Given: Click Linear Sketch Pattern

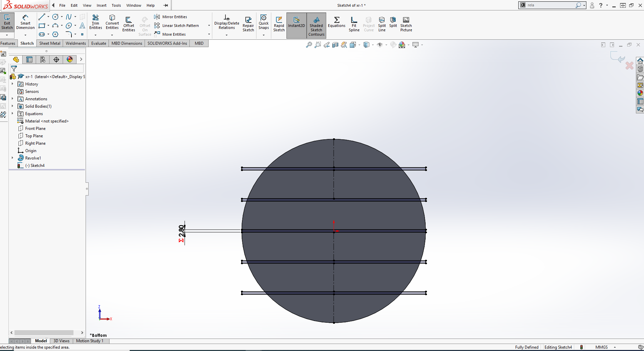Looking at the screenshot, I should [177, 26].
